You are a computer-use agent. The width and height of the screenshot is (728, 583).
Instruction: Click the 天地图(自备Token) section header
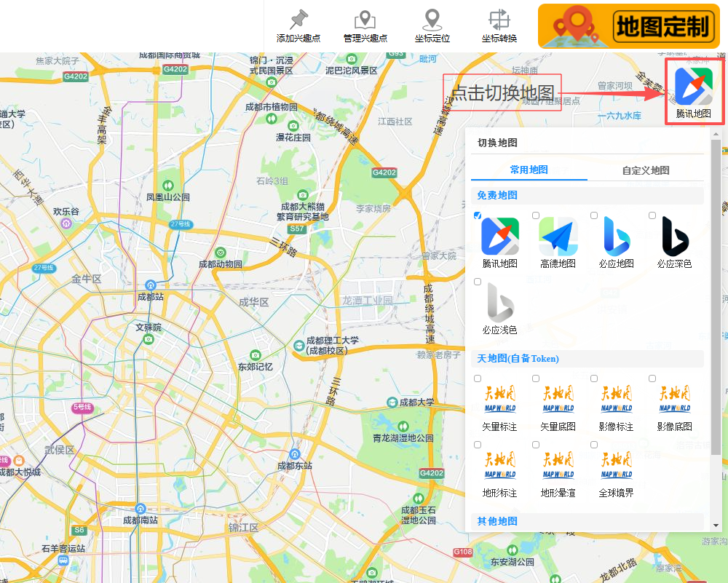[x=587, y=358]
